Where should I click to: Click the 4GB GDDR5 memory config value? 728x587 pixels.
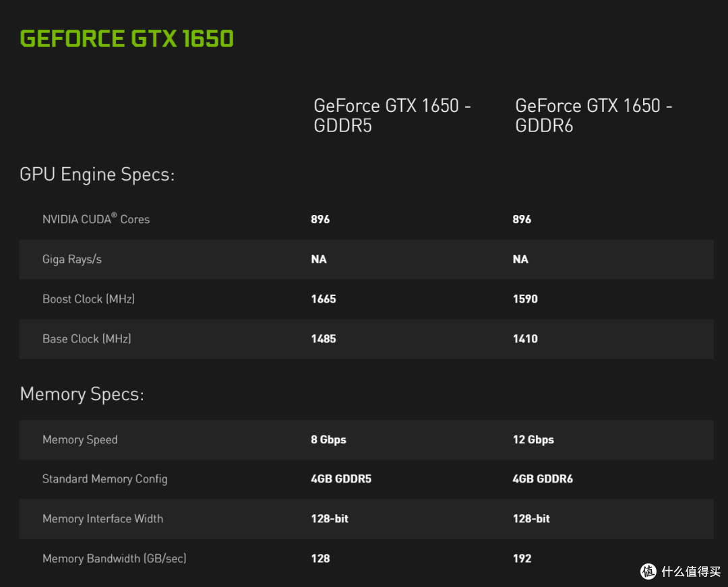[x=341, y=479]
